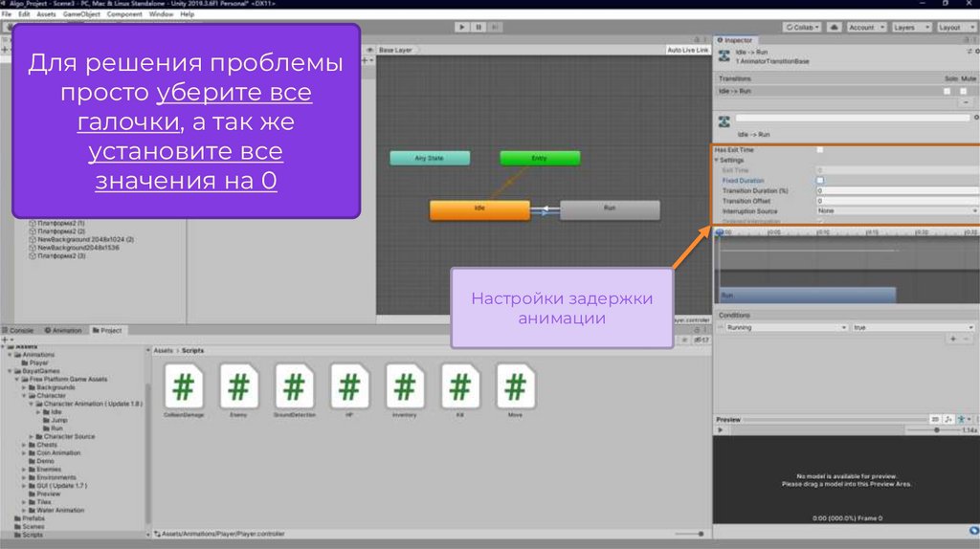
Task: Select the gray Run state node
Action: coord(610,209)
